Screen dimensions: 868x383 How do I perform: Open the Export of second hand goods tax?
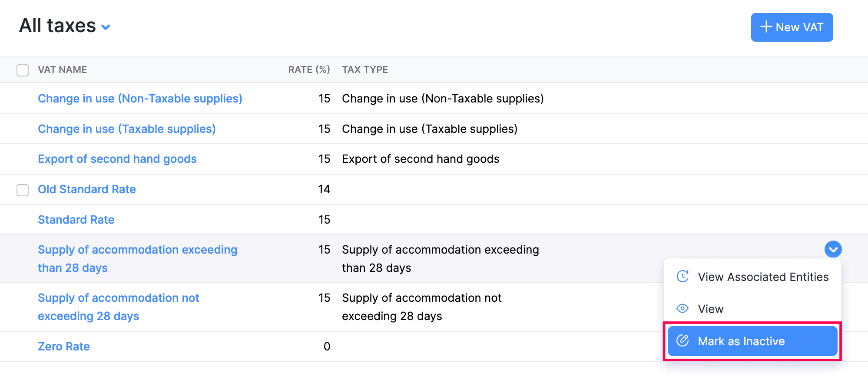tap(117, 159)
